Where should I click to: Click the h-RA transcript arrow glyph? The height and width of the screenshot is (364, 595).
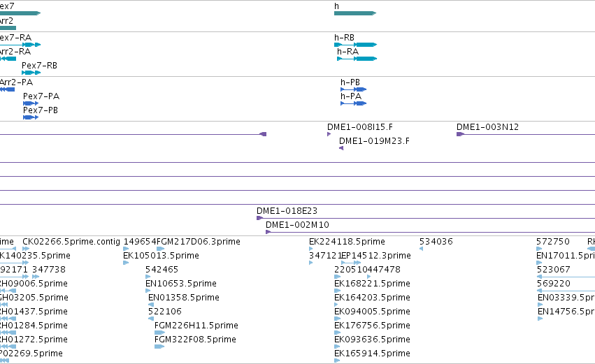coord(357,59)
